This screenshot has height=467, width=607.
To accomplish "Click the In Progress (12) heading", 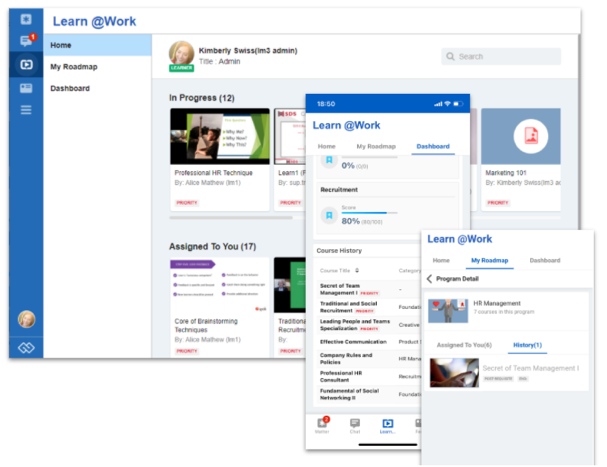I will [x=202, y=98].
